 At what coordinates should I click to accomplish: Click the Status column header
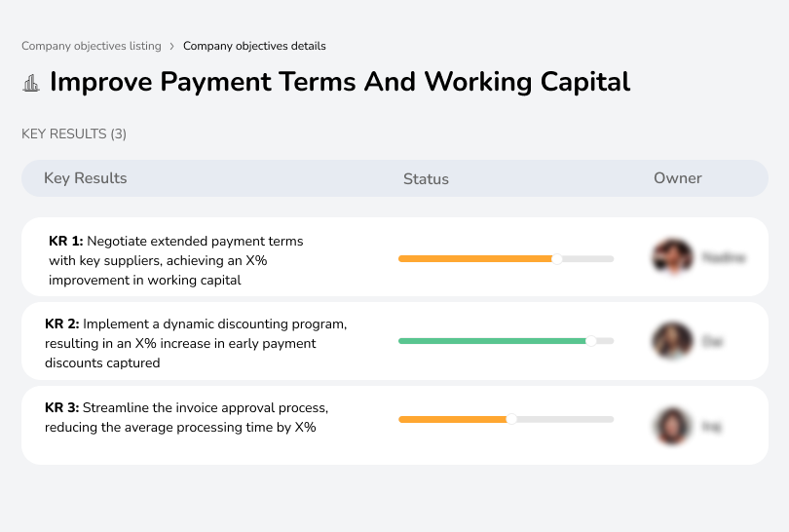pos(426,179)
